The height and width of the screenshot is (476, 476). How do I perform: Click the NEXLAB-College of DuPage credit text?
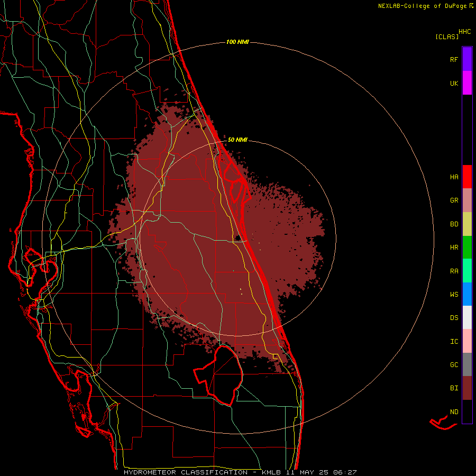click(422, 6)
